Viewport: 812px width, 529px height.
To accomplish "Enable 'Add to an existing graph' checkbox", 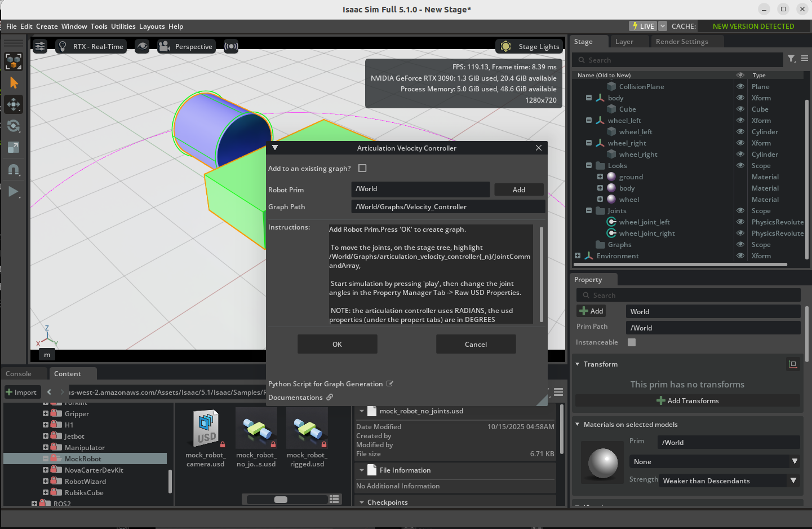I will tap(362, 168).
